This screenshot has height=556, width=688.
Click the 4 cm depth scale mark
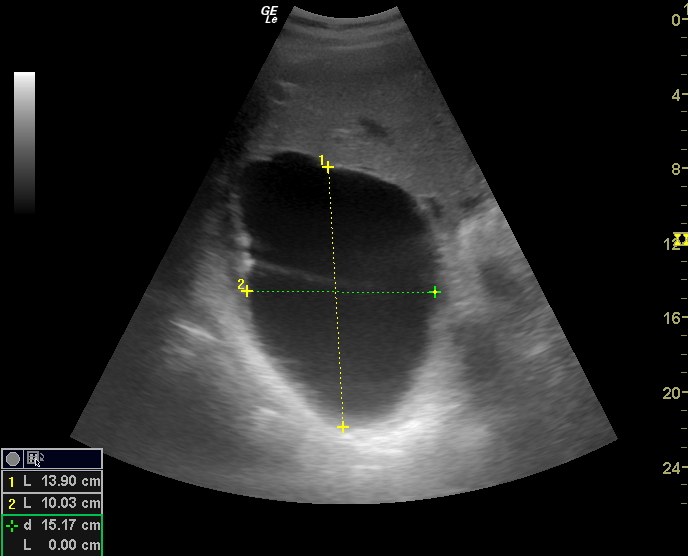[676, 95]
